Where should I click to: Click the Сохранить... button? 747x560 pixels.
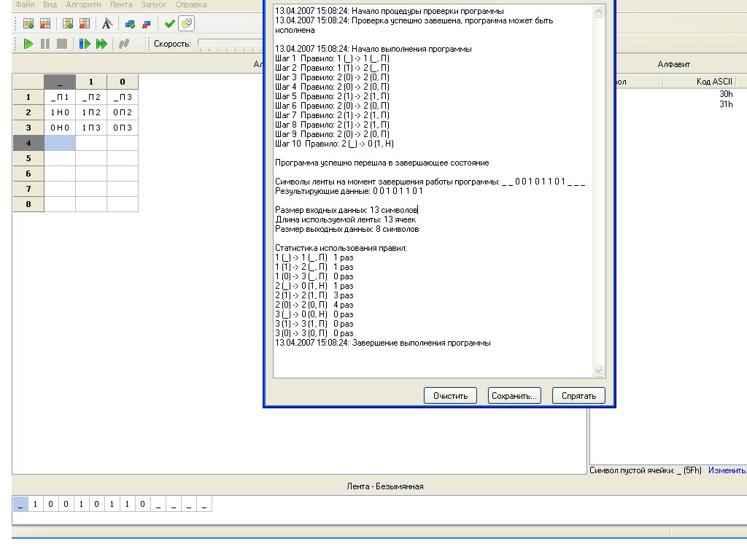point(514,396)
